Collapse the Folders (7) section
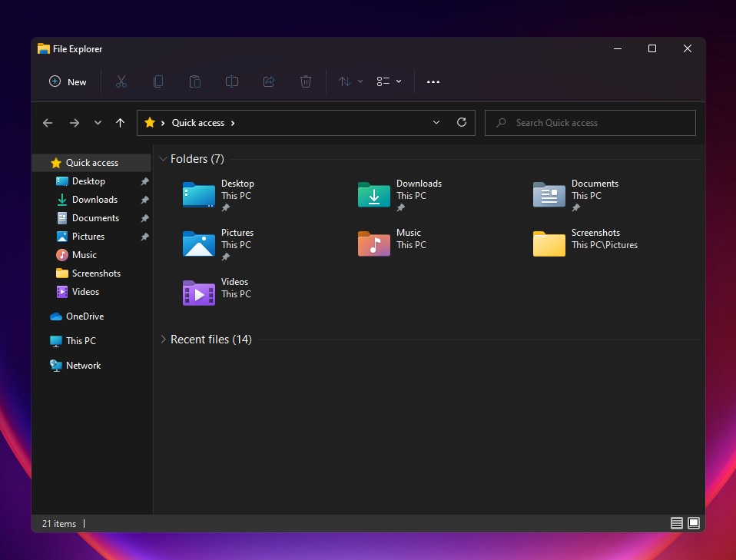Image resolution: width=736 pixels, height=560 pixels. (x=163, y=159)
